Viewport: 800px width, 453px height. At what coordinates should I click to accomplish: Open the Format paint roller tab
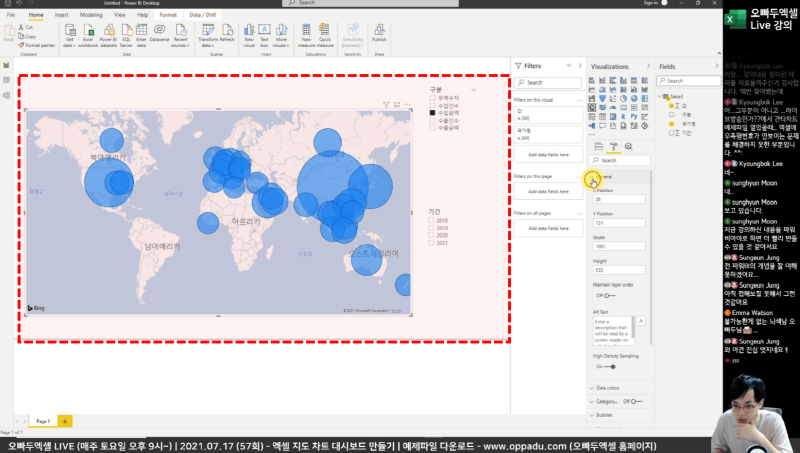point(613,146)
